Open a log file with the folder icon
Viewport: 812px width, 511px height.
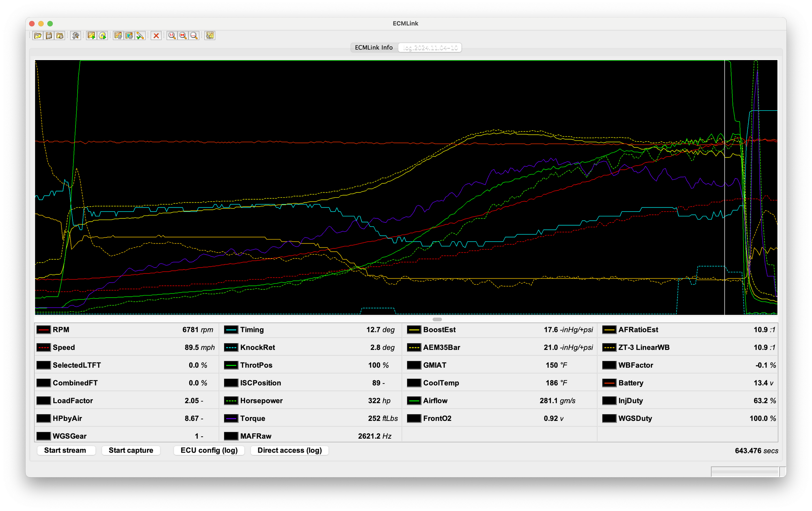pyautogui.click(x=38, y=36)
